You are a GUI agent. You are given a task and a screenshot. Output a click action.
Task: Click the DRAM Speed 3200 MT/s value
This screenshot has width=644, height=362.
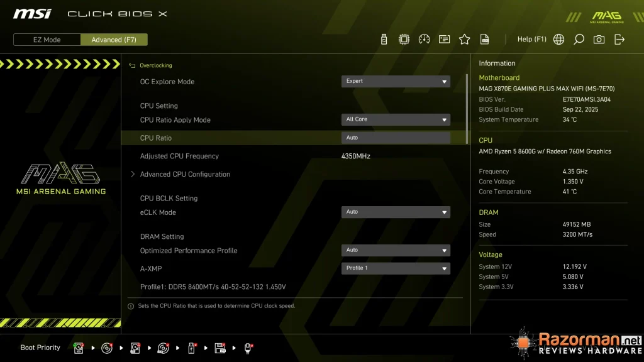click(x=577, y=235)
